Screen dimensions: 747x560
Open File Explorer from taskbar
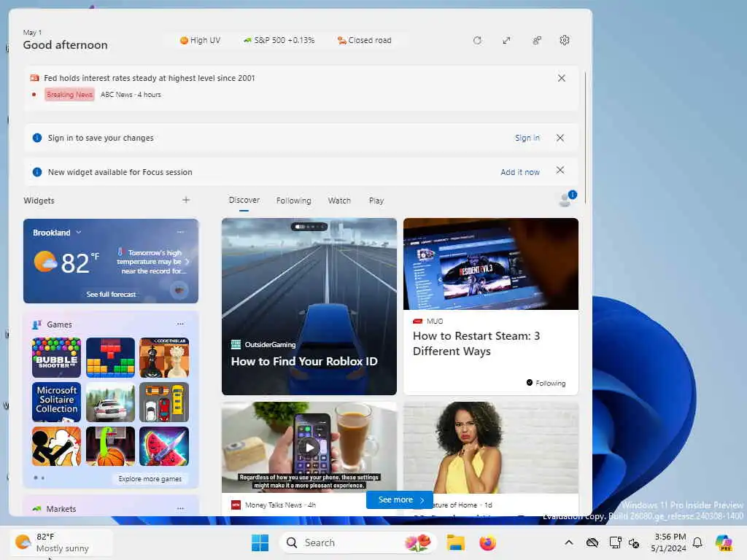click(x=455, y=542)
